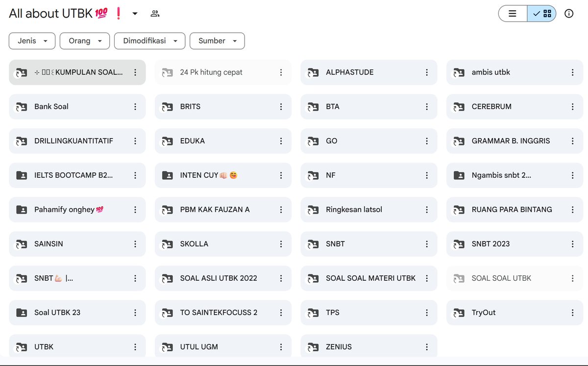Select the TO SAINTEKFOCUSS 2 folder
588x366 pixels.
(x=223, y=313)
